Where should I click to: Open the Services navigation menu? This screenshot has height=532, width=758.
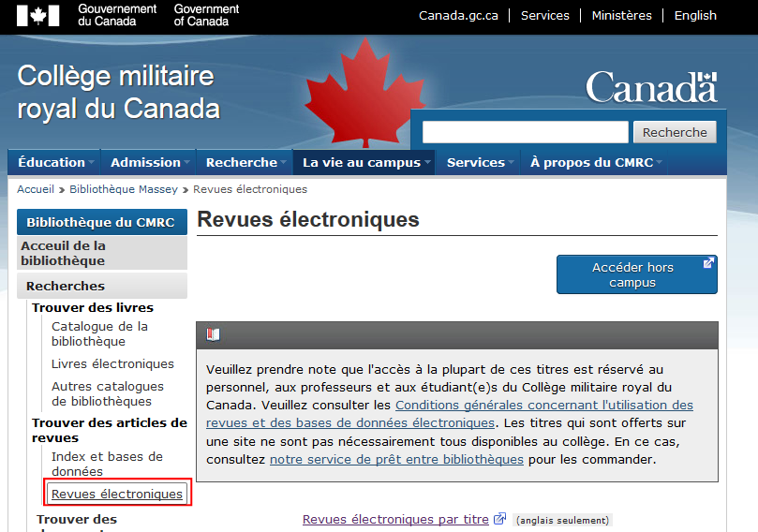(476, 162)
